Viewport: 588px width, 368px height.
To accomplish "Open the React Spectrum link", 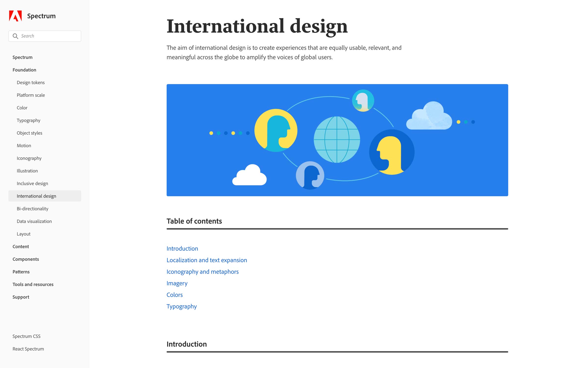I will pyautogui.click(x=28, y=349).
